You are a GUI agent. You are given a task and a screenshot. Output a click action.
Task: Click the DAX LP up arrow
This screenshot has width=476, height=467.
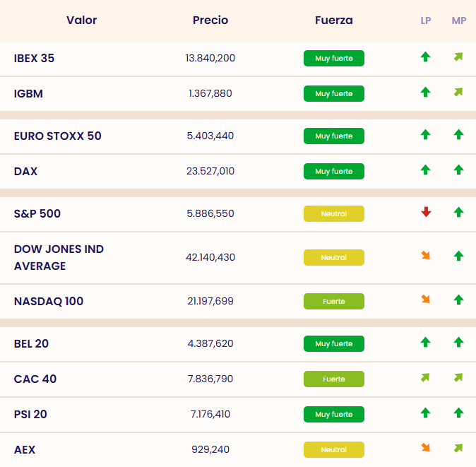coord(425,170)
